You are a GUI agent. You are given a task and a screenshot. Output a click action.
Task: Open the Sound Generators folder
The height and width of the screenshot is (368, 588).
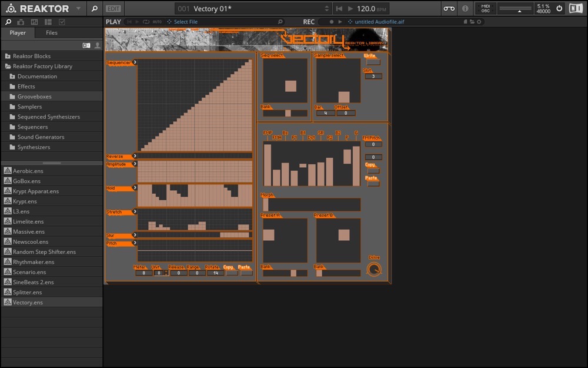(x=52, y=137)
